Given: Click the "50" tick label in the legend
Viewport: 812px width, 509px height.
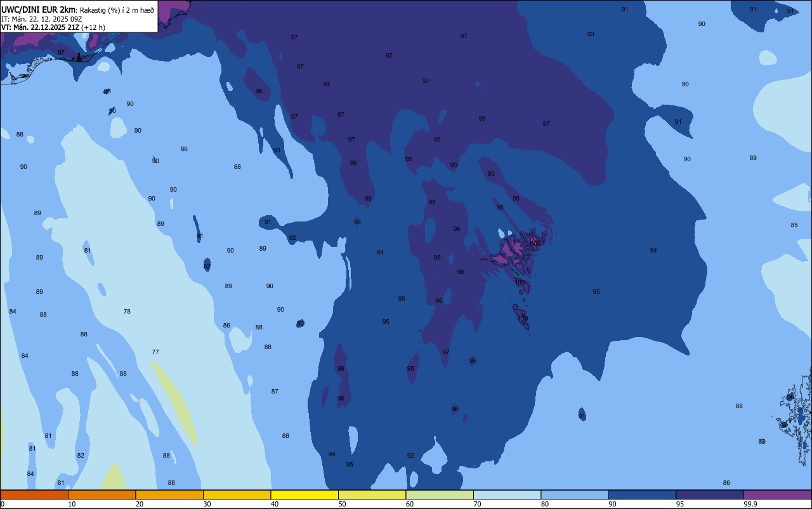Looking at the screenshot, I should click(342, 504).
